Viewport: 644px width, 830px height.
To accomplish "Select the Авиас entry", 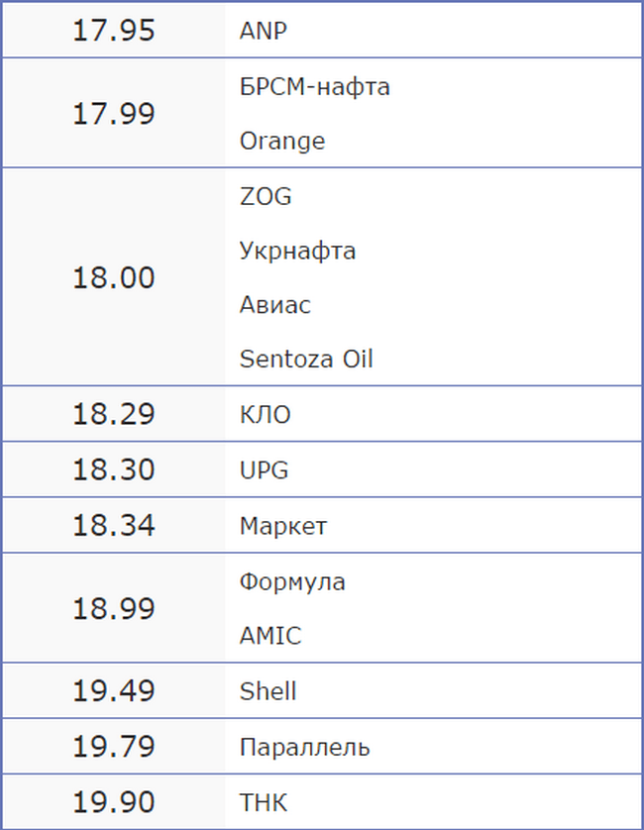I will (274, 305).
